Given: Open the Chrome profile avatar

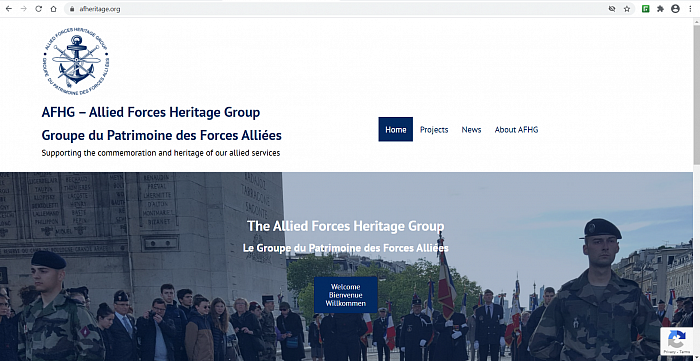Looking at the screenshot, I should [675, 9].
